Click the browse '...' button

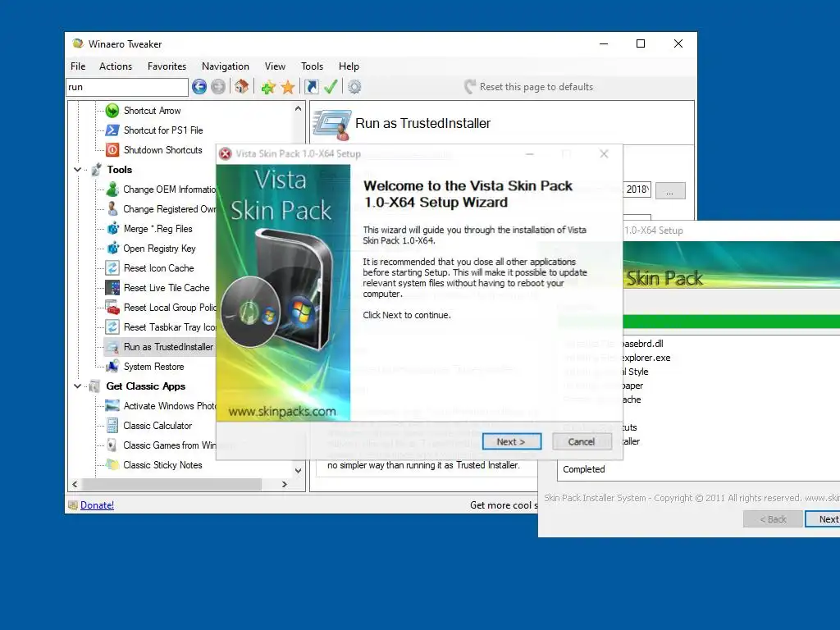[670, 190]
